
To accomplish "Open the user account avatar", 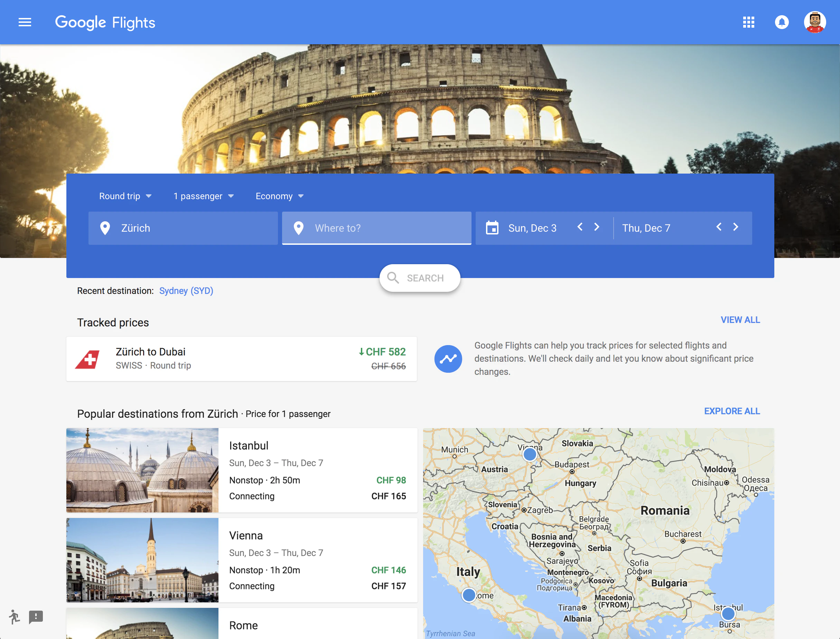I will coord(814,22).
